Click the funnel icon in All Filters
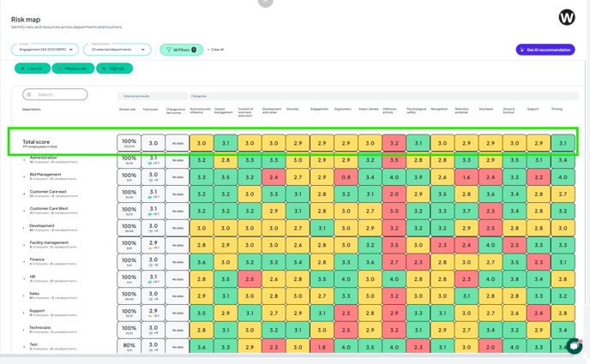Screen dimensions: 590x364 (x=169, y=50)
